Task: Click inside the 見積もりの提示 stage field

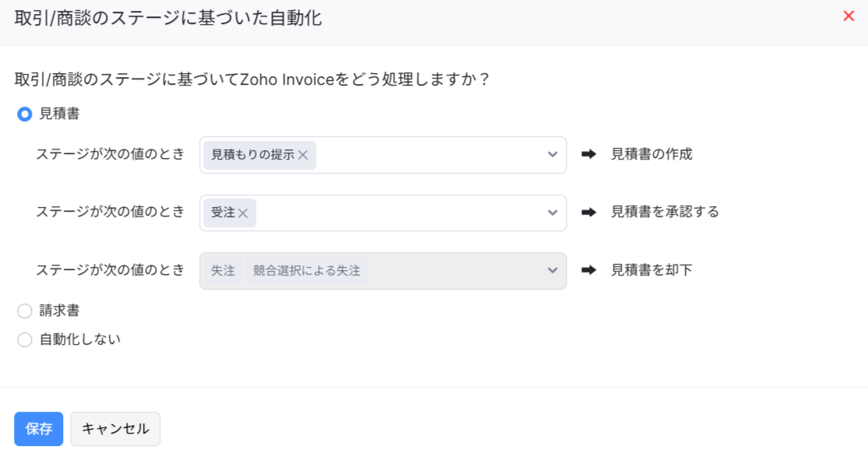Action: pyautogui.click(x=428, y=155)
